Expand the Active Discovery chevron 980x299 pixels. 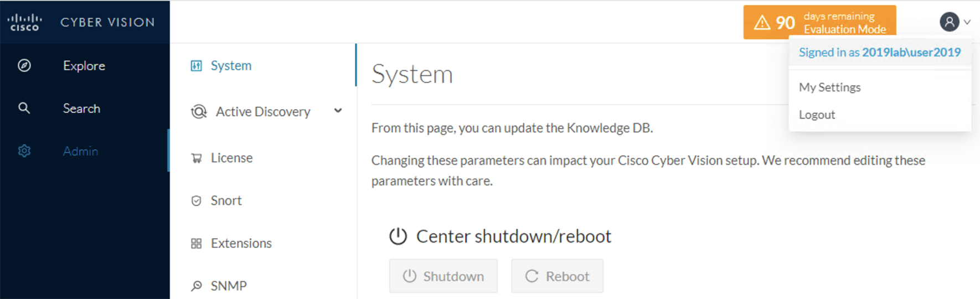click(338, 111)
